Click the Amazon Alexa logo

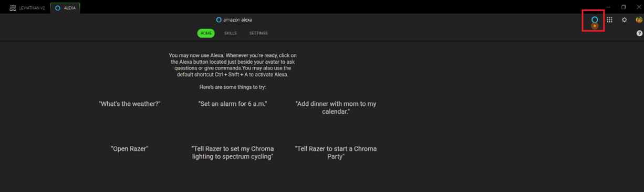click(234, 20)
